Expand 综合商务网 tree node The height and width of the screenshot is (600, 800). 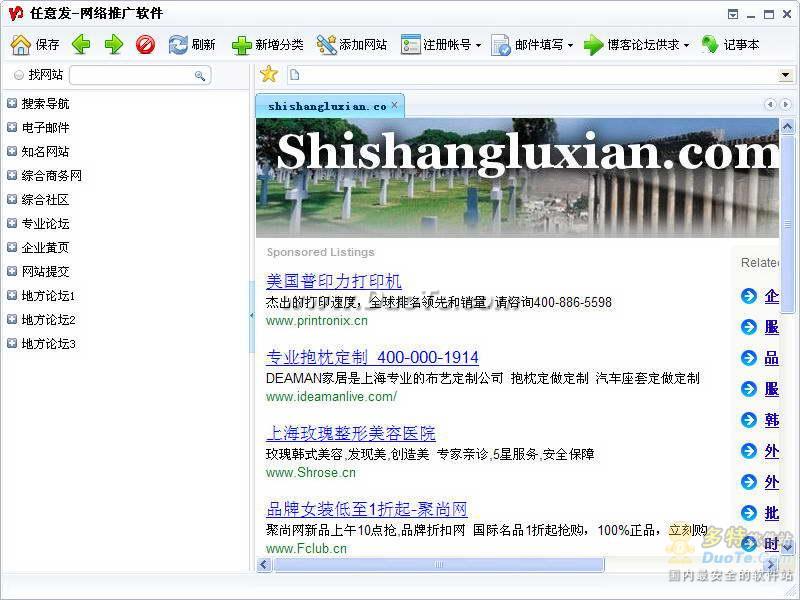click(x=12, y=176)
